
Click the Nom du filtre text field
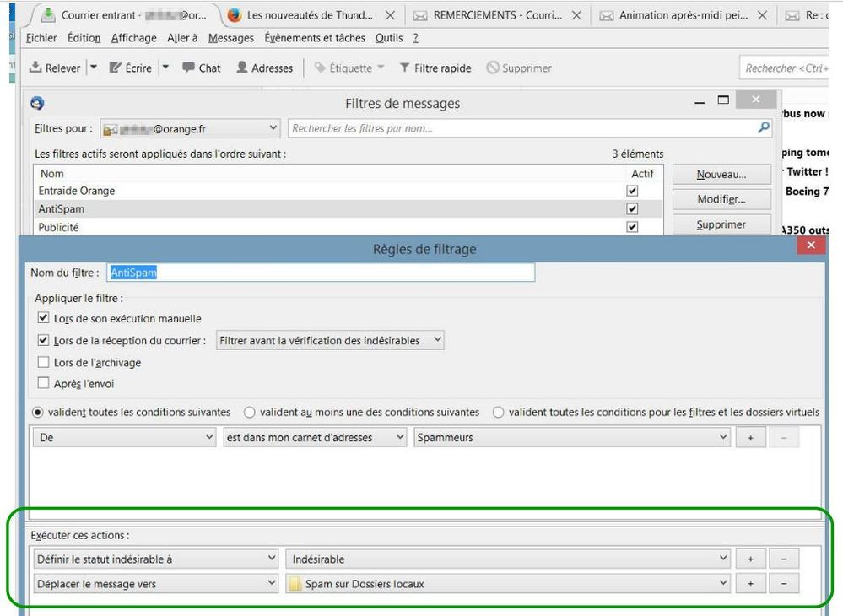tap(321, 273)
